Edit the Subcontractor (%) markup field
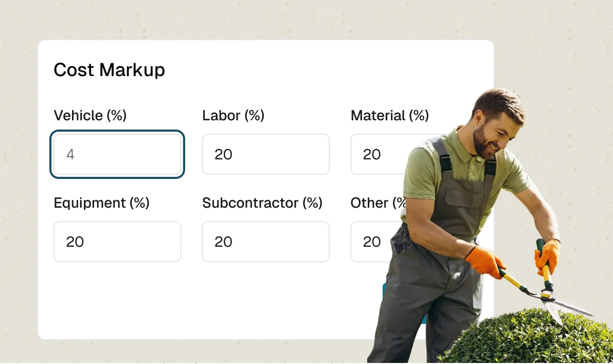Viewport: 613px width, 364px height. [265, 242]
